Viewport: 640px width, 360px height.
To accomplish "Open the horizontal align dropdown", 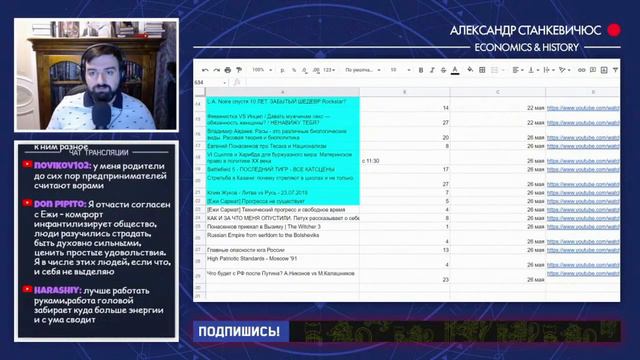I will (x=518, y=70).
